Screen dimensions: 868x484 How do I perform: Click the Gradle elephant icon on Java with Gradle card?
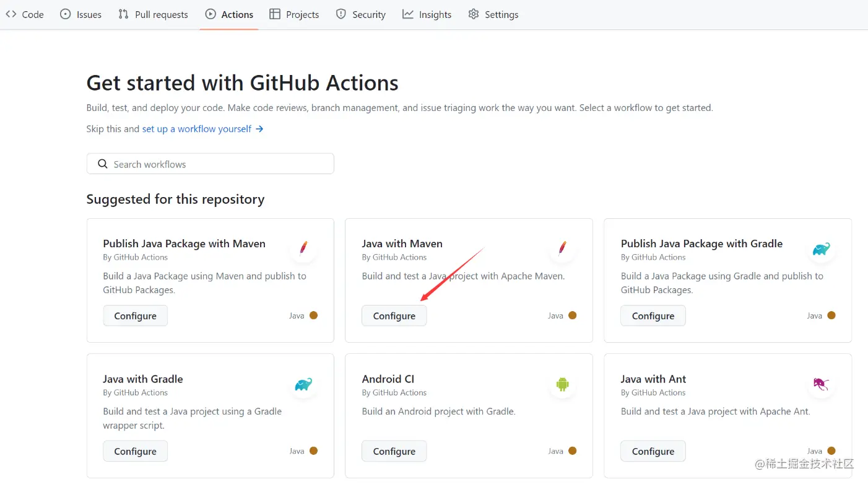pyautogui.click(x=303, y=385)
